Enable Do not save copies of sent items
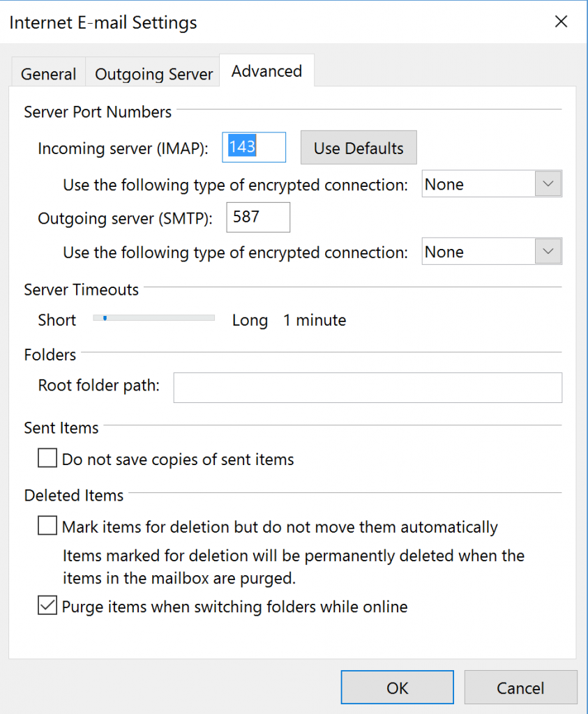 pyautogui.click(x=47, y=458)
